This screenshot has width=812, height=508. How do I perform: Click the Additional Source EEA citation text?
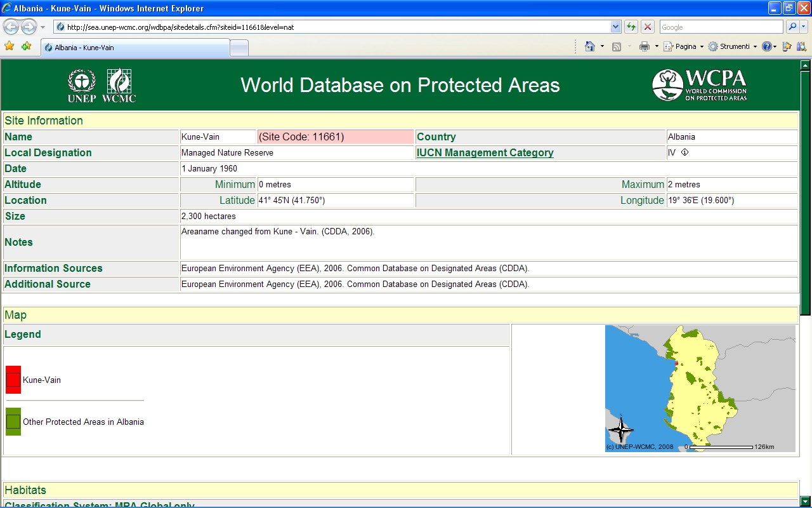355,284
